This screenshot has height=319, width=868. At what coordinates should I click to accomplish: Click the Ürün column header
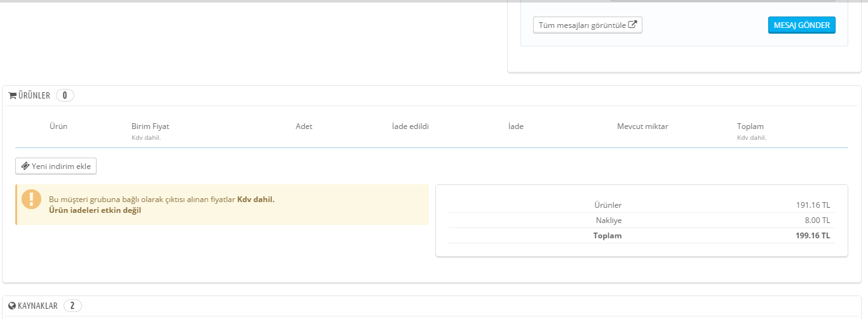58,126
